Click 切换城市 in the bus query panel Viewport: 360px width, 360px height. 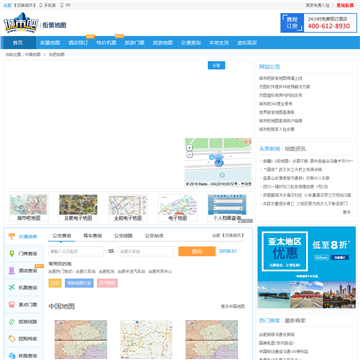(x=233, y=235)
